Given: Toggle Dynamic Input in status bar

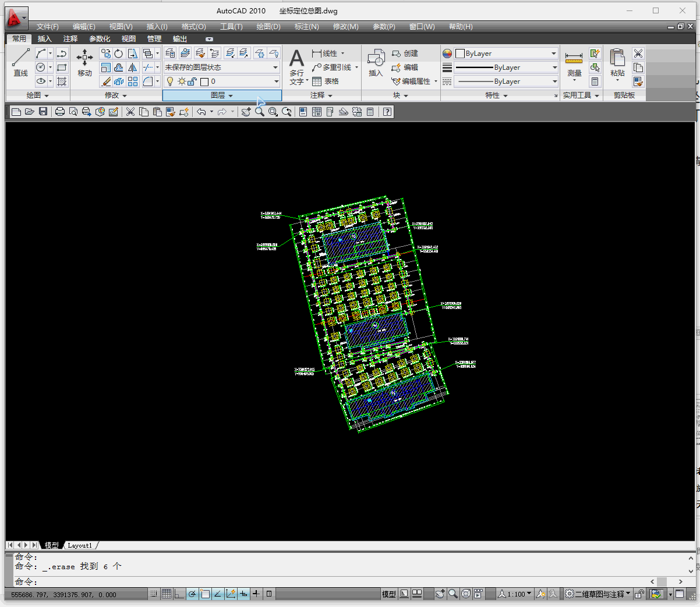Looking at the screenshot, I should tap(243, 594).
